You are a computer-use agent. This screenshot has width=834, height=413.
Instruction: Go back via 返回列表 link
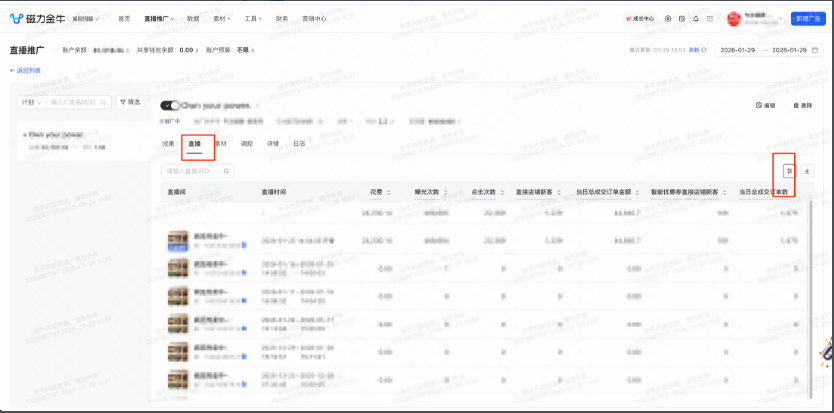25,70
